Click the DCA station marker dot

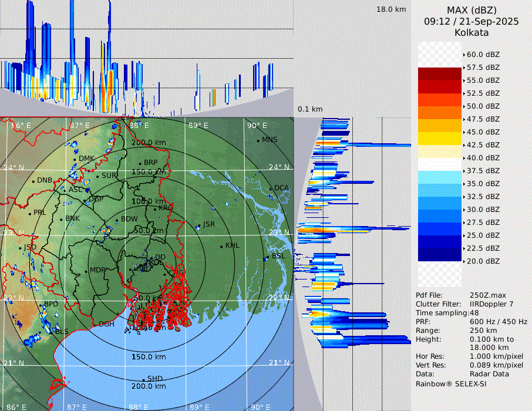(271, 188)
